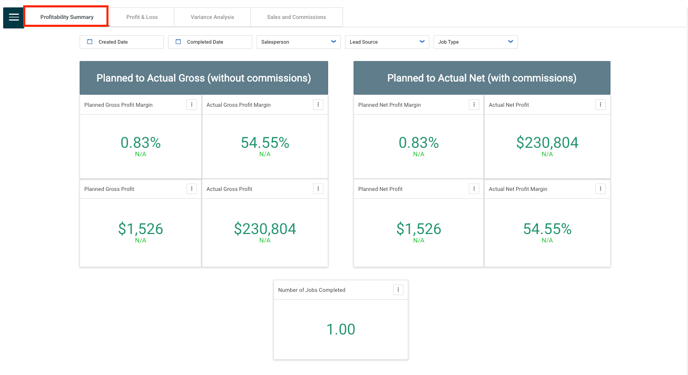Open options menu for Actual Gross Profit card
Image resolution: width=688 pixels, height=375 pixels.
point(318,189)
